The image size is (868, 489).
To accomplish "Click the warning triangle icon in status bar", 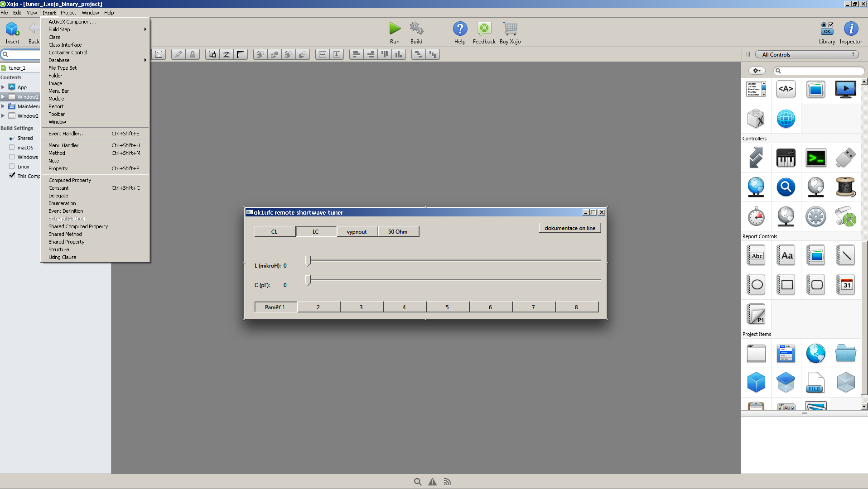I will (433, 482).
